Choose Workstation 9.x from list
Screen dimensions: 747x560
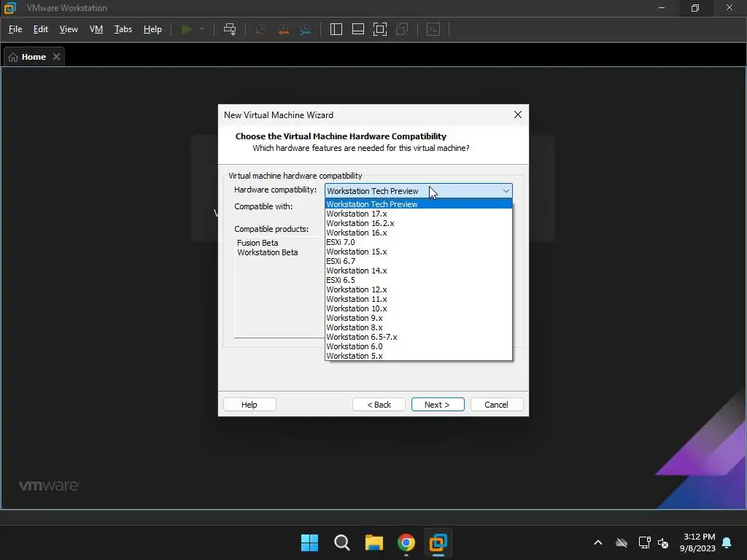pos(418,319)
